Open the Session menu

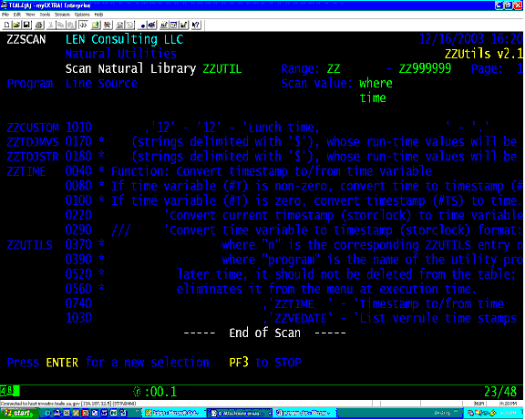tap(62, 15)
